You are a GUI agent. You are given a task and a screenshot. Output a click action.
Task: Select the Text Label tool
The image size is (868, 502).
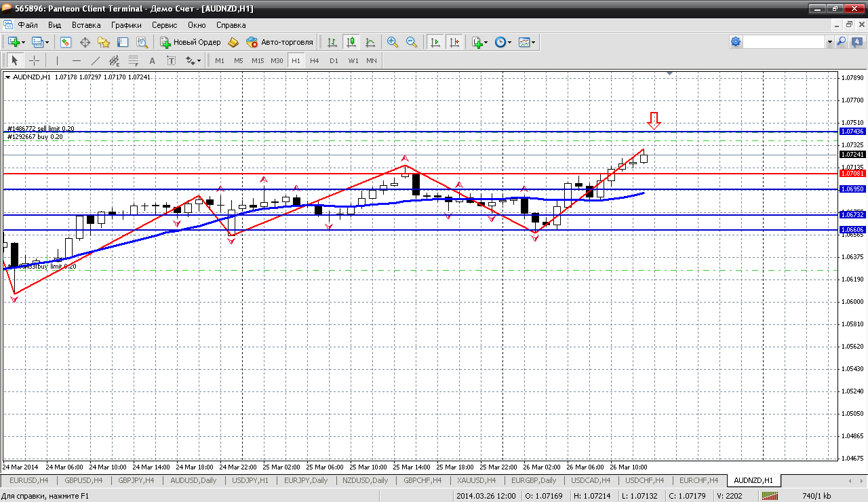coord(172,60)
